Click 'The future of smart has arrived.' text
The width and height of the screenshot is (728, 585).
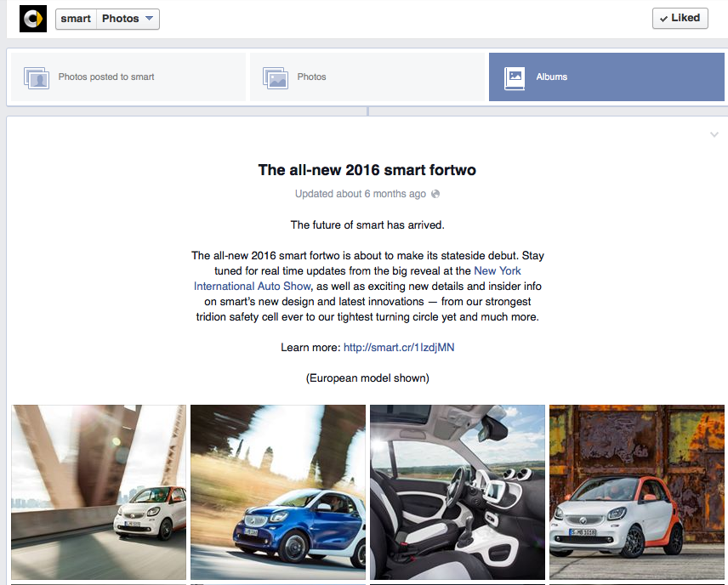click(367, 225)
